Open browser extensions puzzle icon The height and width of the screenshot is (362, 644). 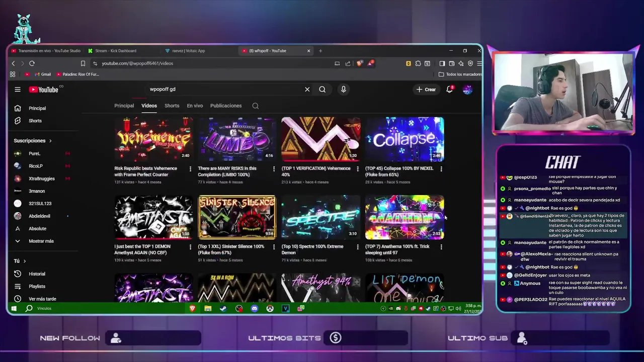coord(418,63)
